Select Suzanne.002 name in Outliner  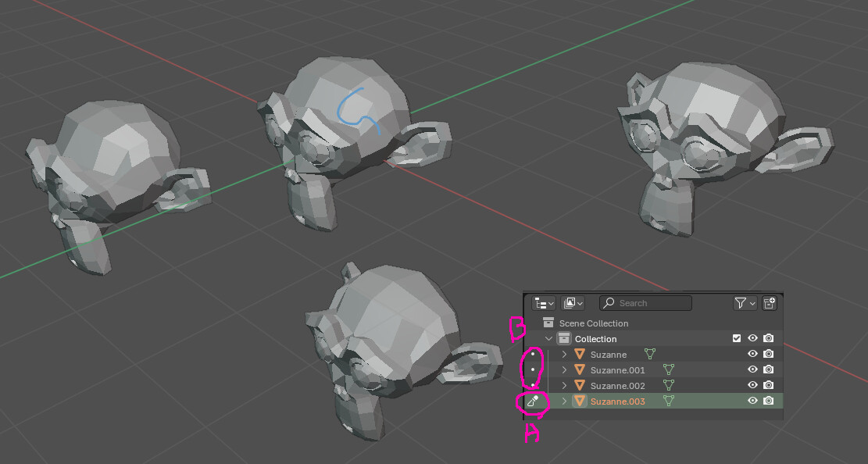coord(617,385)
